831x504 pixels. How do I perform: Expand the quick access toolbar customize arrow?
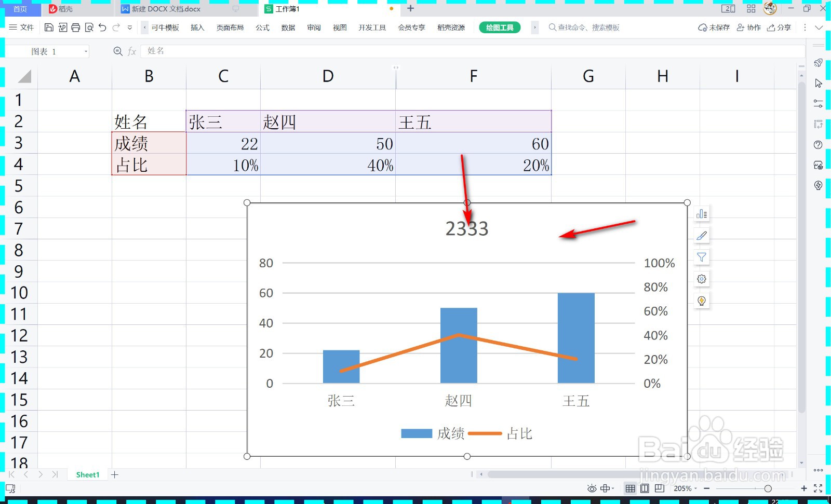point(130,28)
